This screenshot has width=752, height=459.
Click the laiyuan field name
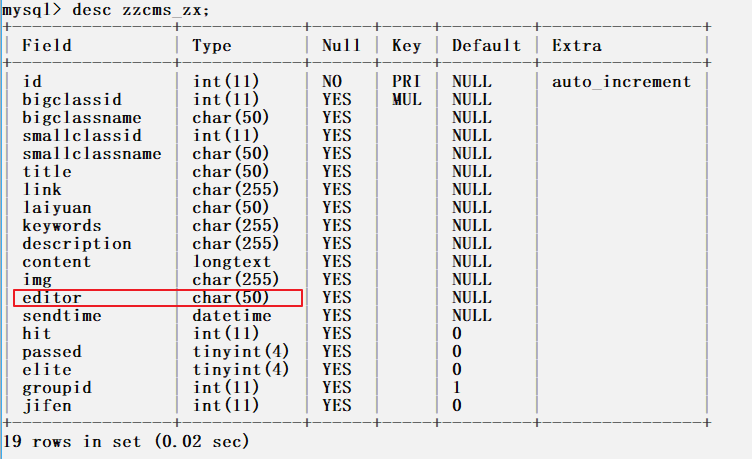(57, 208)
